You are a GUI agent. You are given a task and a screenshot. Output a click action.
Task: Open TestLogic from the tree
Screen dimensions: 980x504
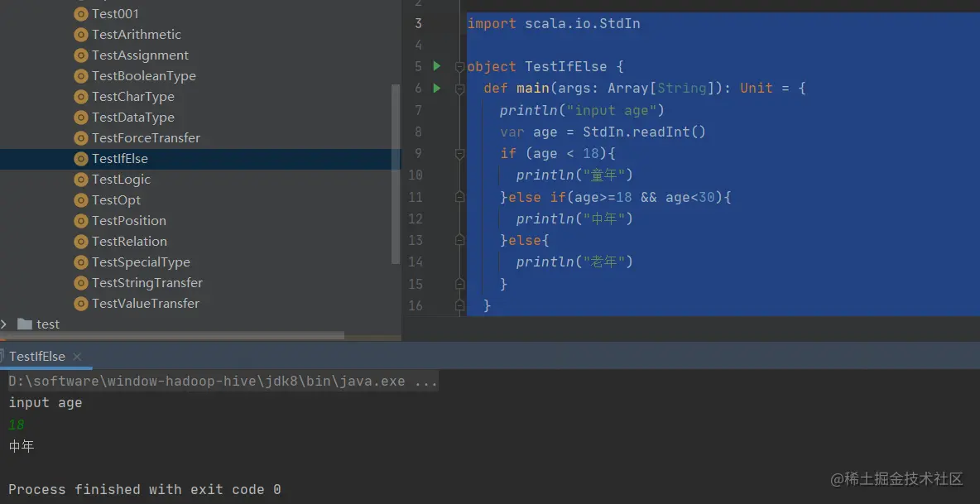pyautogui.click(x=121, y=180)
